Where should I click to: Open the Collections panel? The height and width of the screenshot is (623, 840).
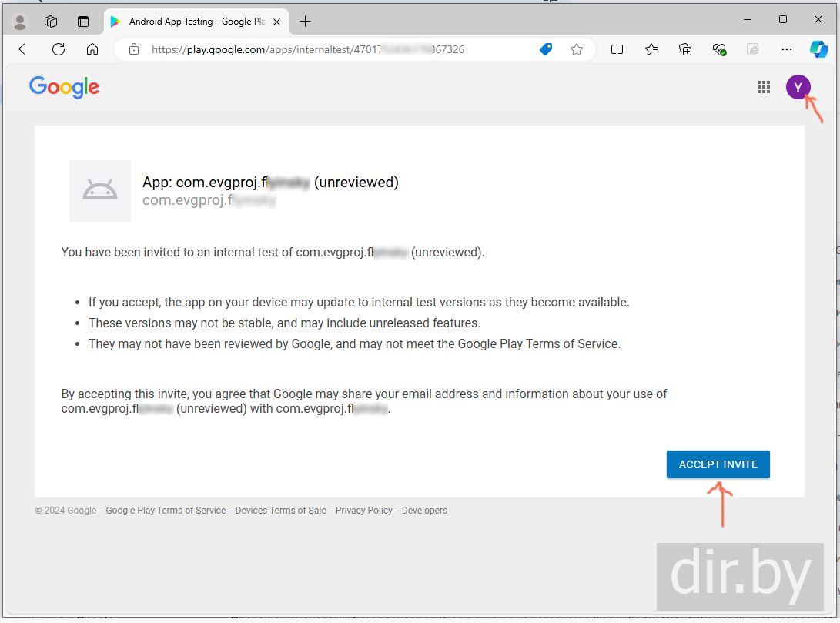[685, 50]
